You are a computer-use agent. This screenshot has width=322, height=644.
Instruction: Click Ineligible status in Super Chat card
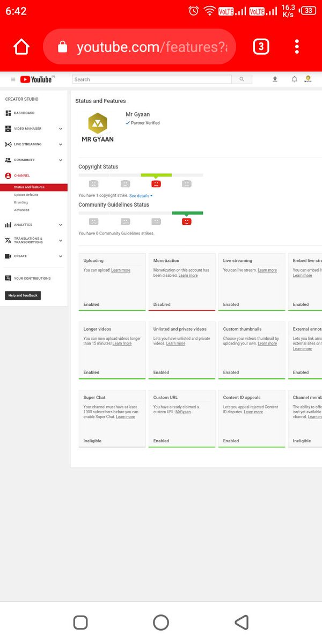pyautogui.click(x=92, y=441)
